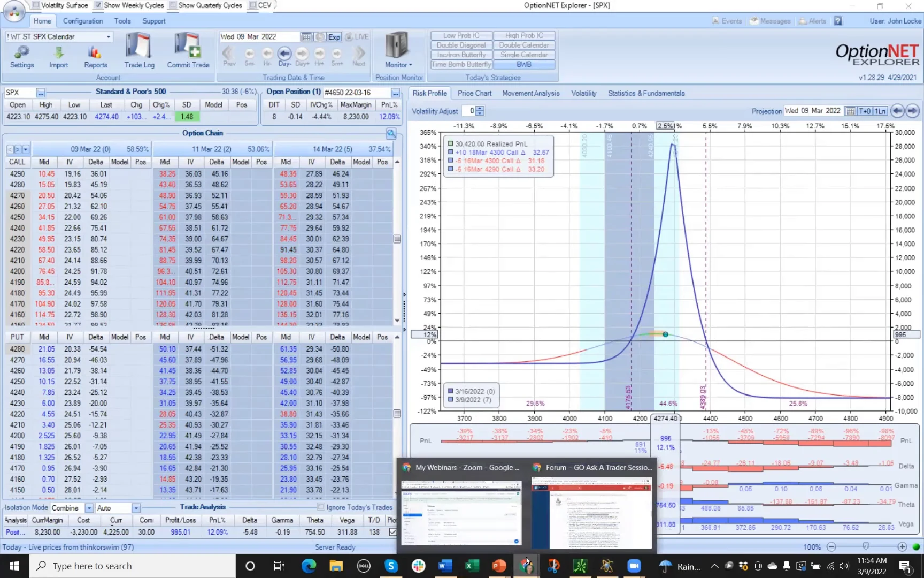Image resolution: width=924 pixels, height=578 pixels.
Task: Step back one day with Day-
Action: point(284,56)
